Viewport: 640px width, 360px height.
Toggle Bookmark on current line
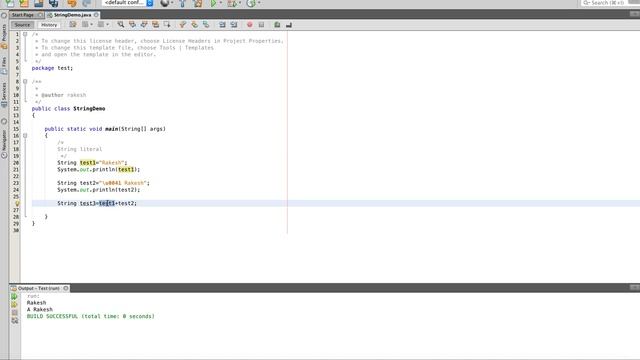206,24
